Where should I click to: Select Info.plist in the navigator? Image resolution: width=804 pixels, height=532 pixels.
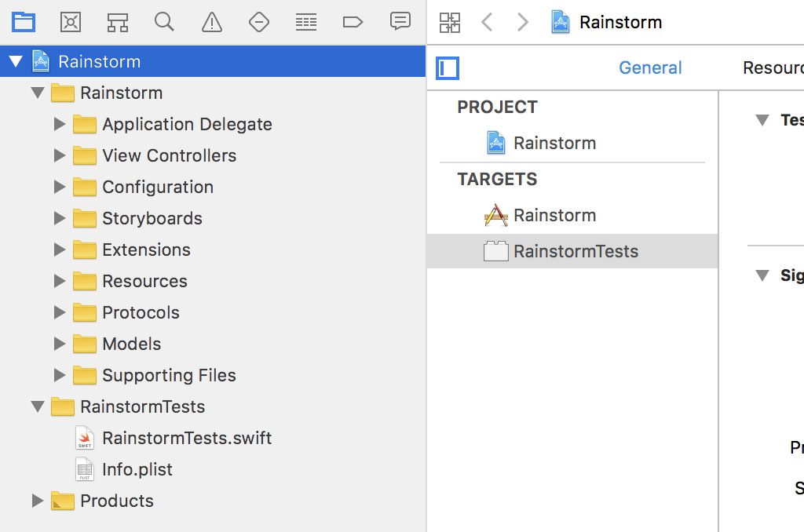pos(137,469)
